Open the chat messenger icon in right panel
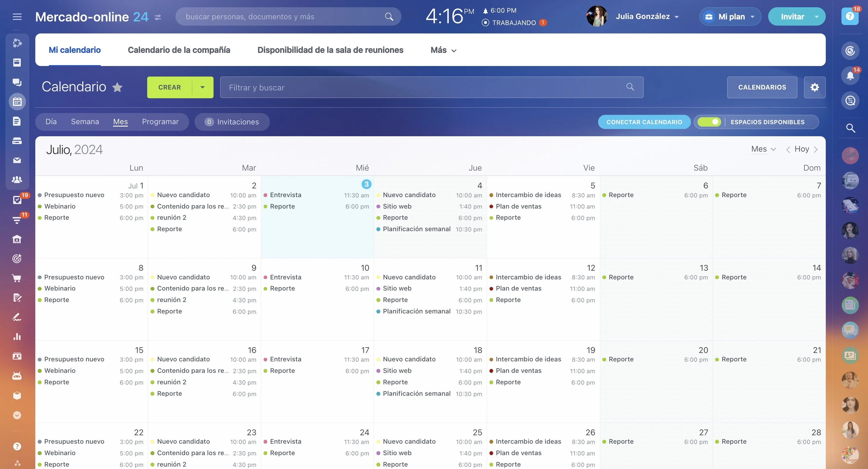Viewport: 868px width, 469px height. coord(850,101)
